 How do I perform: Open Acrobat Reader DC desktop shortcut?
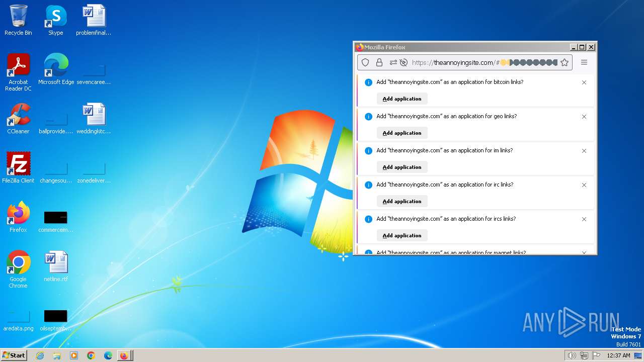(18, 72)
